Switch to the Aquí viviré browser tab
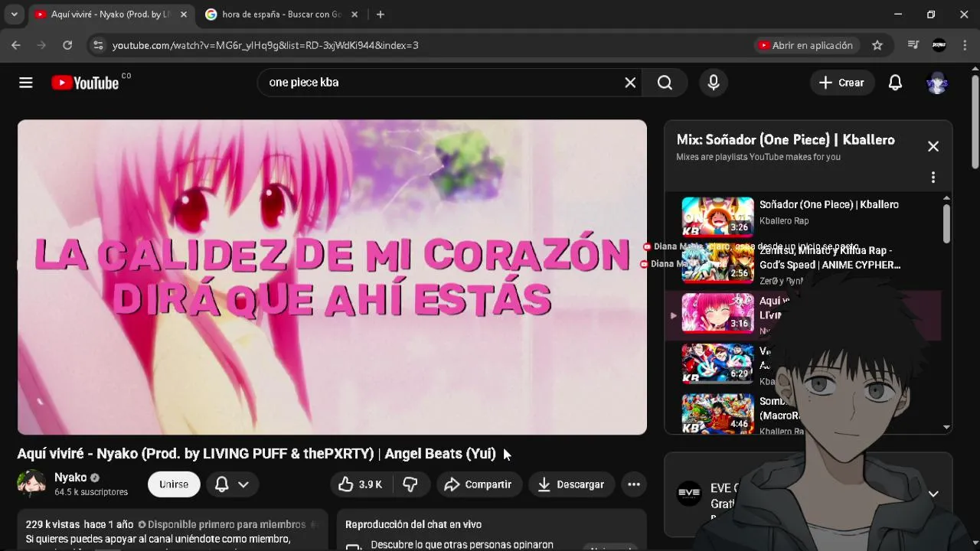Viewport: 980px width, 551px height. 111,15
